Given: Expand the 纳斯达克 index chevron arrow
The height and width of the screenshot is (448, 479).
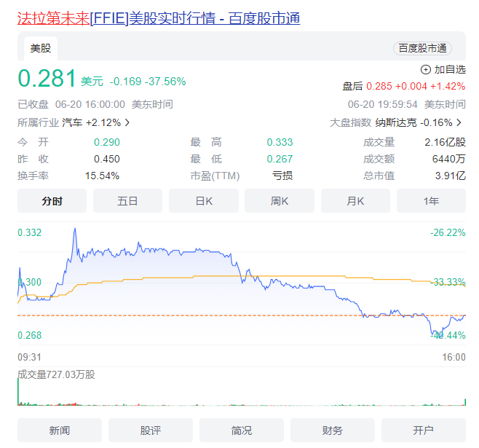Looking at the screenshot, I should click(459, 122).
